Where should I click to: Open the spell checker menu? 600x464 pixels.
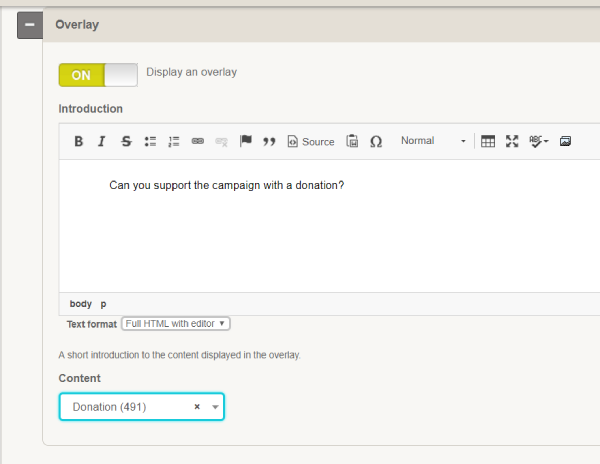pyautogui.click(x=539, y=142)
